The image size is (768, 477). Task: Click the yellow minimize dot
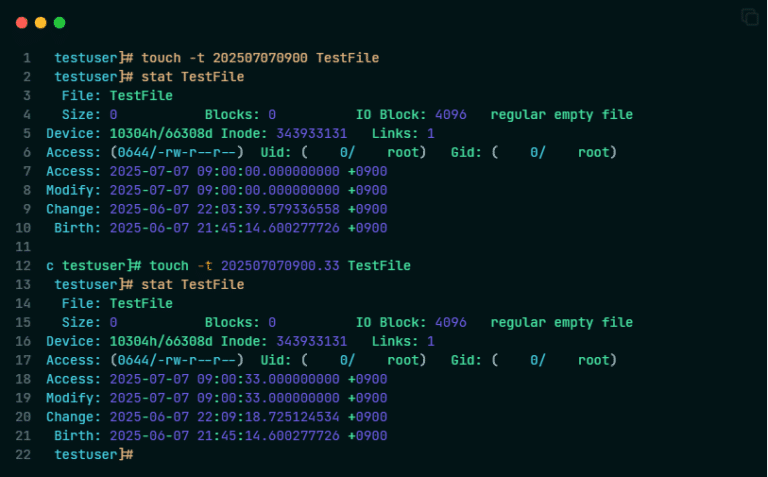(41, 23)
